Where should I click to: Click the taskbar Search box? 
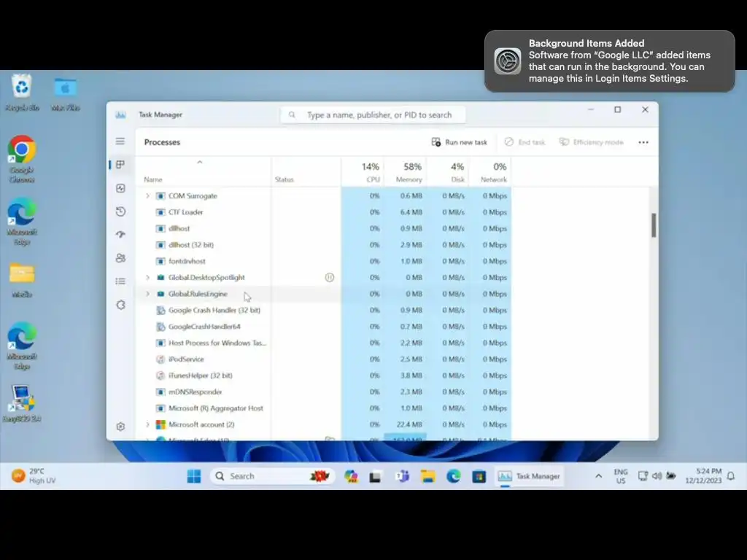pyautogui.click(x=272, y=475)
